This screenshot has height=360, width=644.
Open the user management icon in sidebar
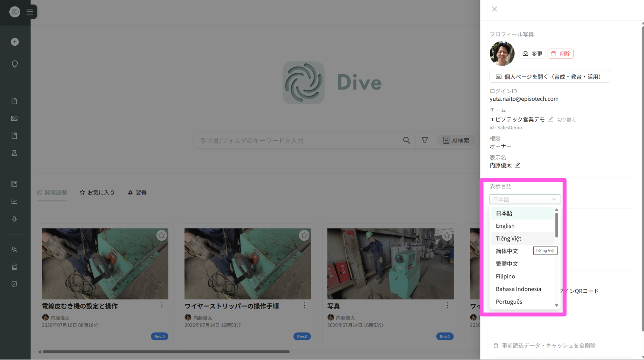(x=14, y=250)
